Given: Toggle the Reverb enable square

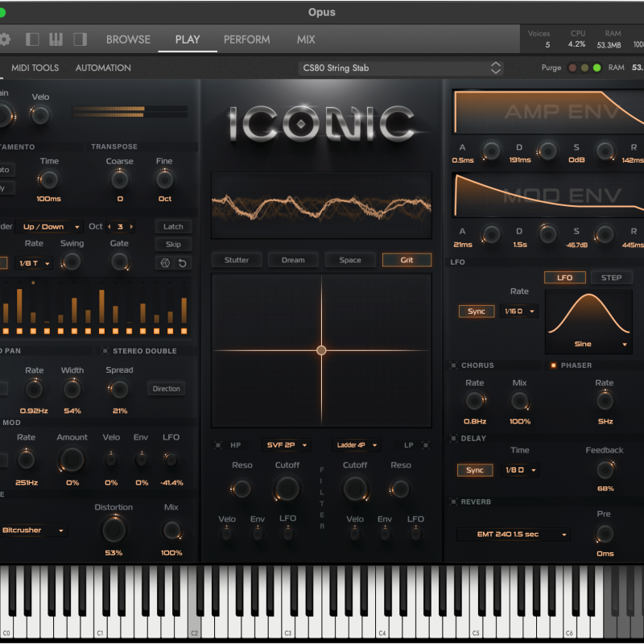Looking at the screenshot, I should pos(453,502).
